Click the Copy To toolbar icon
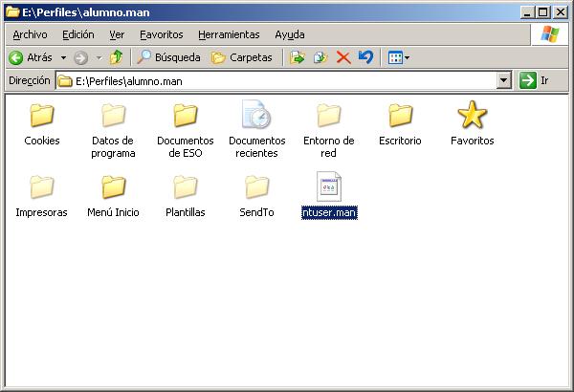Image resolution: width=574 pixels, height=392 pixels. 320,57
